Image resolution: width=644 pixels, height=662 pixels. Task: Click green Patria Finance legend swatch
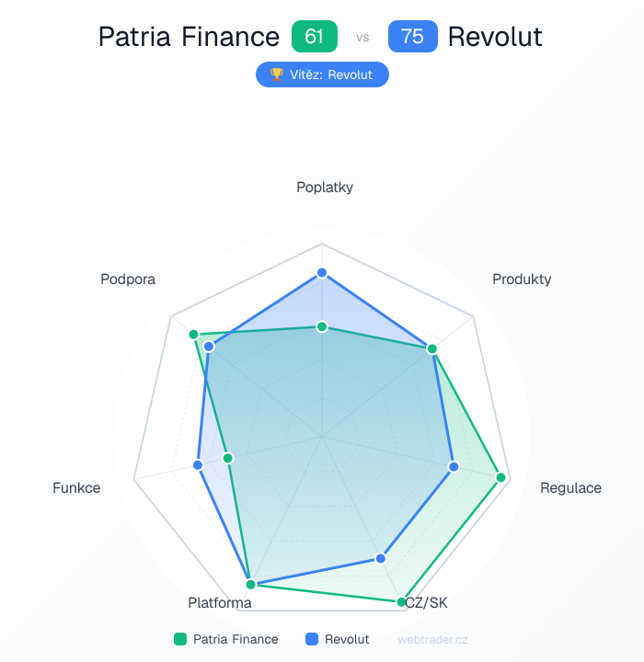pyautogui.click(x=180, y=639)
